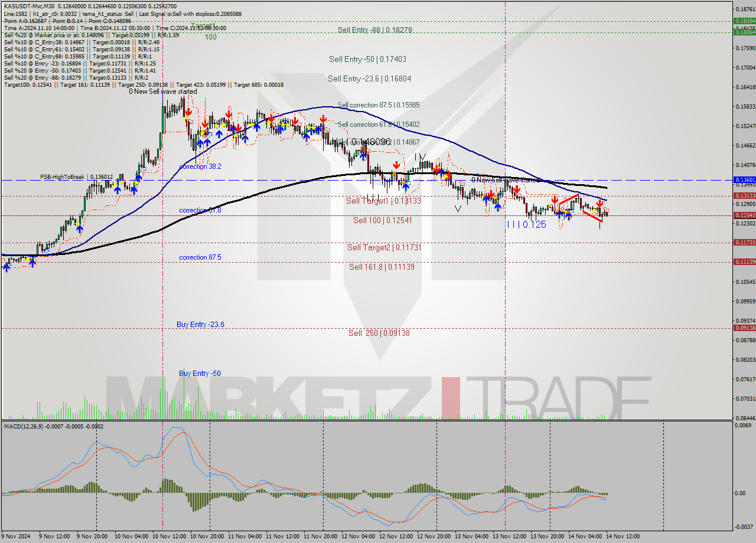
Task: Click the 0.10545 price axis value
Action: pos(745,282)
